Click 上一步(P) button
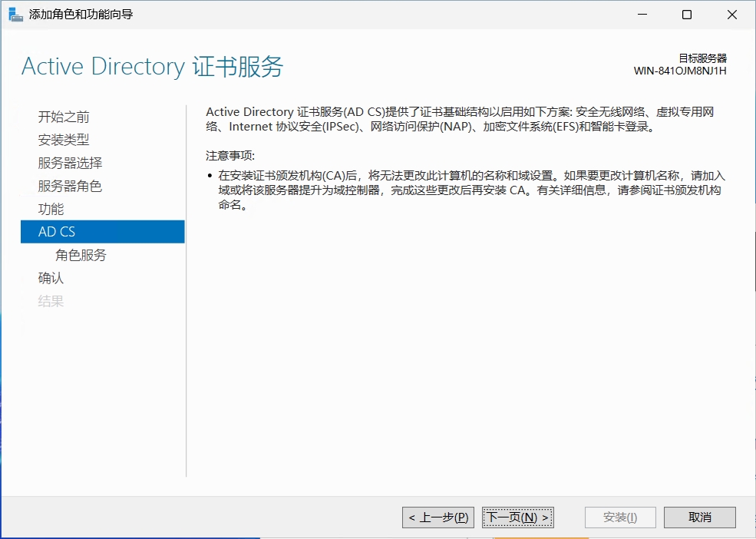Image resolution: width=756 pixels, height=539 pixels. (x=438, y=518)
